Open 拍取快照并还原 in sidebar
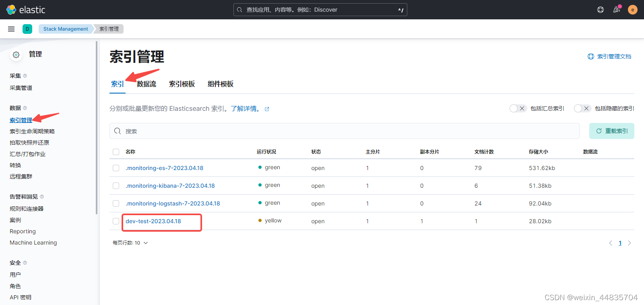 click(x=29, y=143)
